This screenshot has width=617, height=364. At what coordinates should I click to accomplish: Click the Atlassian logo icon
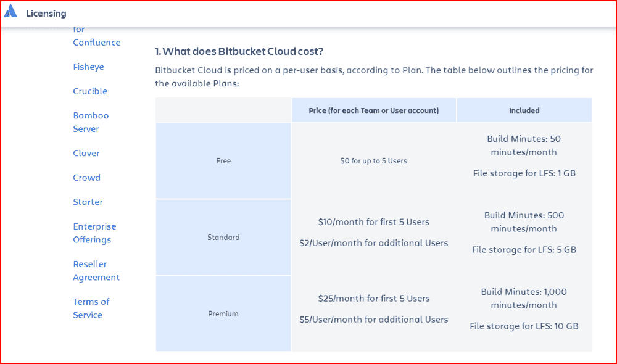click(x=10, y=12)
